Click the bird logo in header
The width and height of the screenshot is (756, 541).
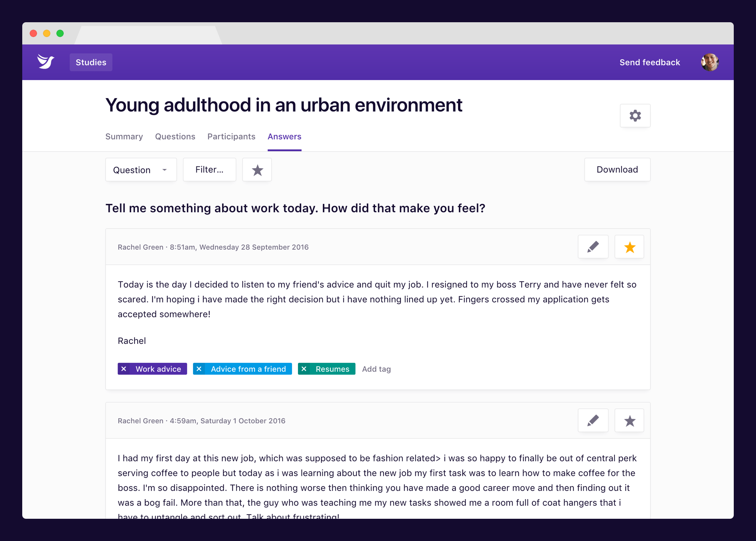[46, 62]
